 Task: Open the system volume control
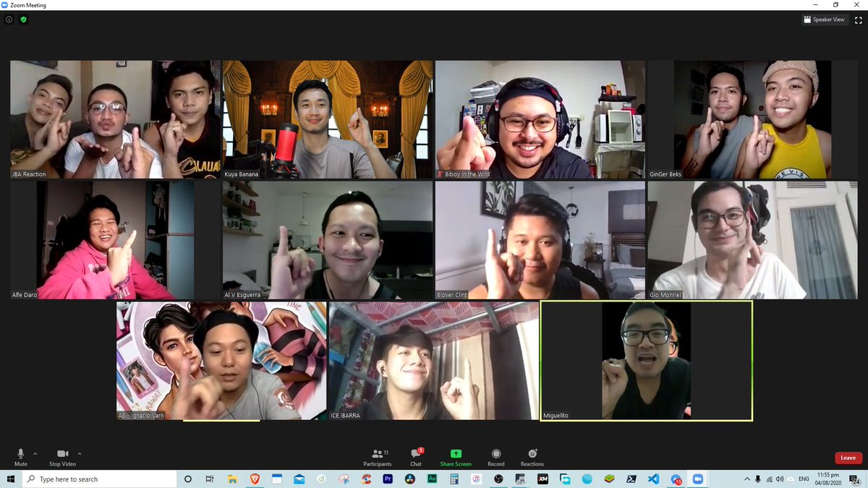[780, 479]
